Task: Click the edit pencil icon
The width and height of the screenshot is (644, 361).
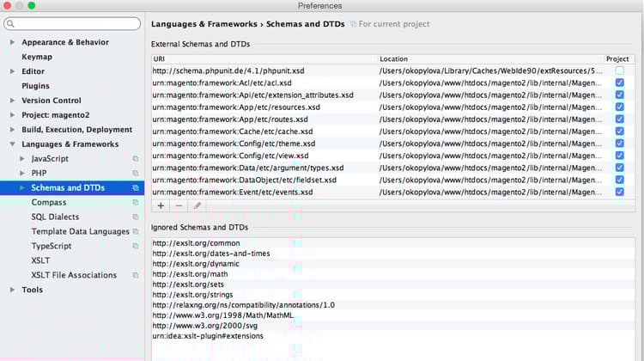Action: tap(197, 205)
